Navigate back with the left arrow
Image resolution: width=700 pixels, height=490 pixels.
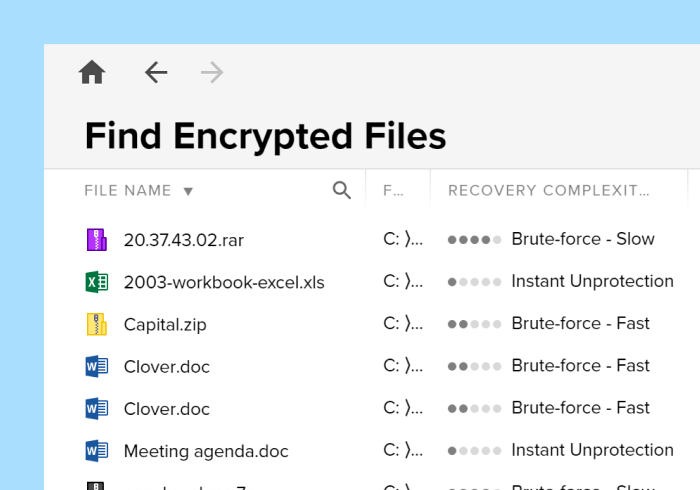(x=156, y=72)
